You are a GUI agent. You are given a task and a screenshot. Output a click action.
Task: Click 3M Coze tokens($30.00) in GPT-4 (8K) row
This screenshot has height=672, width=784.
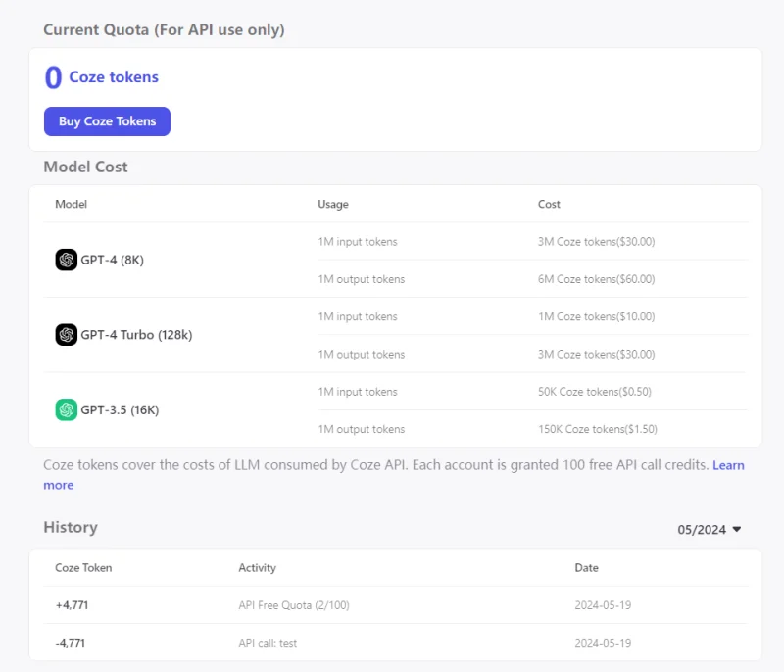[x=597, y=241]
